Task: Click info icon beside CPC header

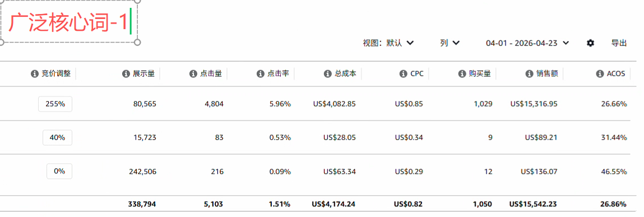Action: coord(403,73)
